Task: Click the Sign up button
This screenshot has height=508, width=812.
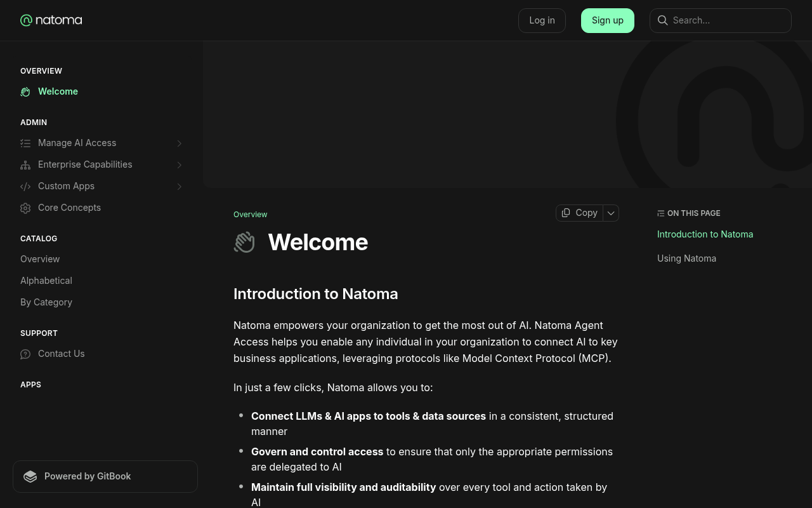Action: (608, 20)
